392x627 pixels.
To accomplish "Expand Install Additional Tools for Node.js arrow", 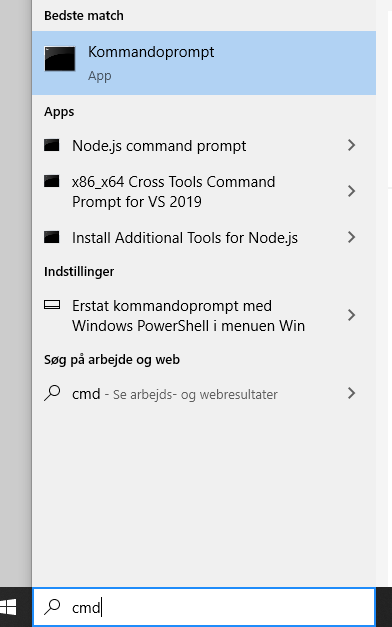I will pos(351,237).
